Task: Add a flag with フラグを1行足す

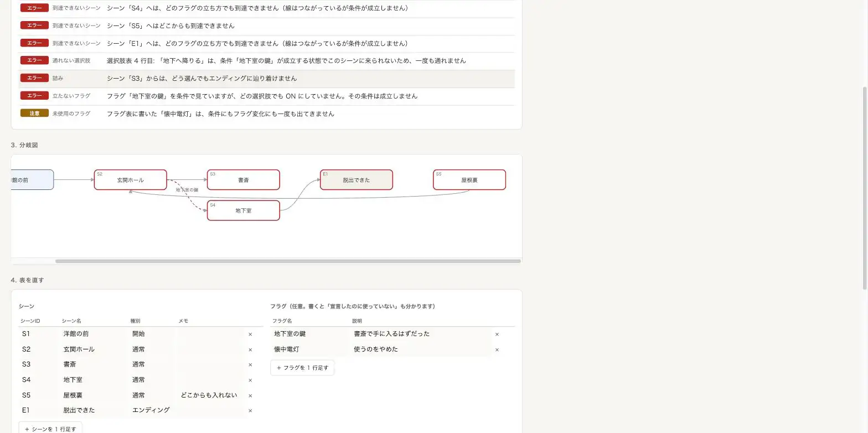Action: 302,368
